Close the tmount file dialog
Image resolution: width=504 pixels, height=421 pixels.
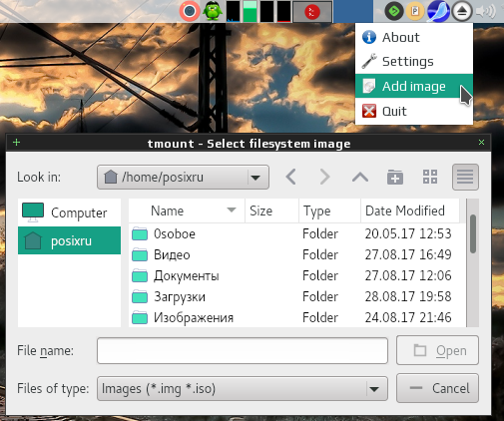(481, 143)
